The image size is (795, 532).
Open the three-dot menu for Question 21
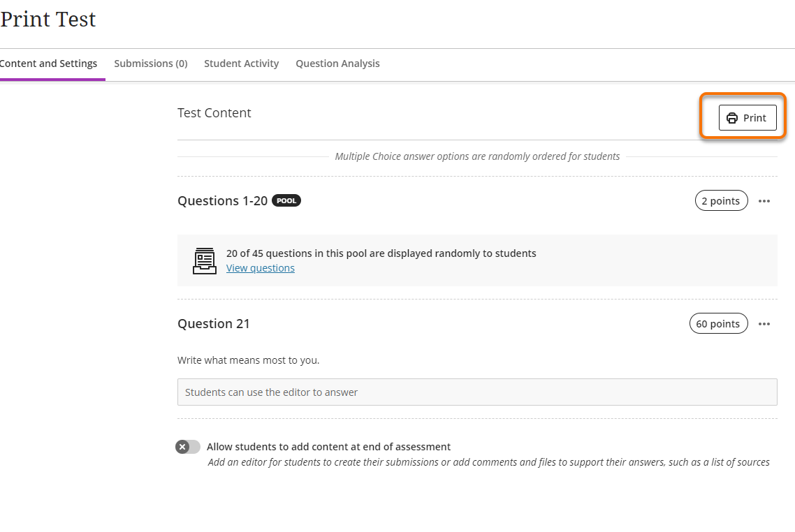tap(764, 324)
